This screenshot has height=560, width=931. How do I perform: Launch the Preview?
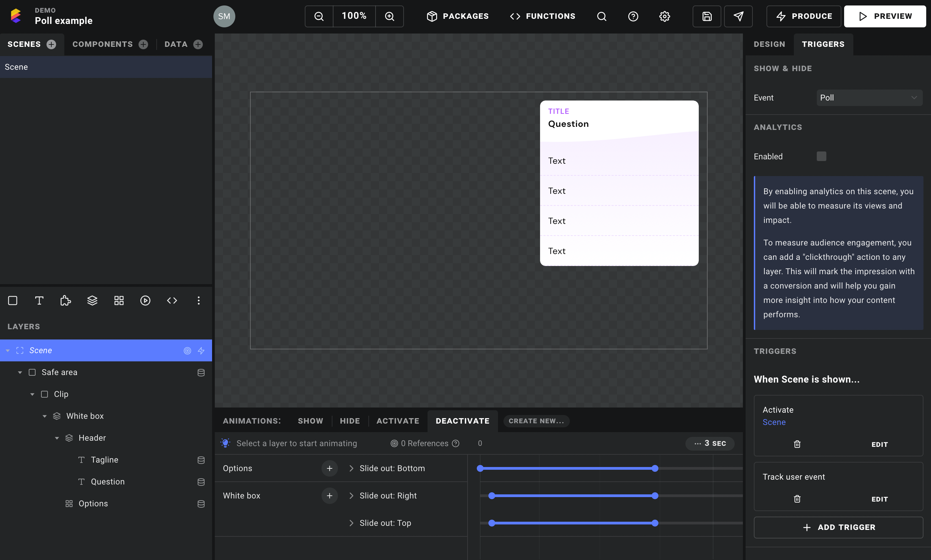point(884,16)
